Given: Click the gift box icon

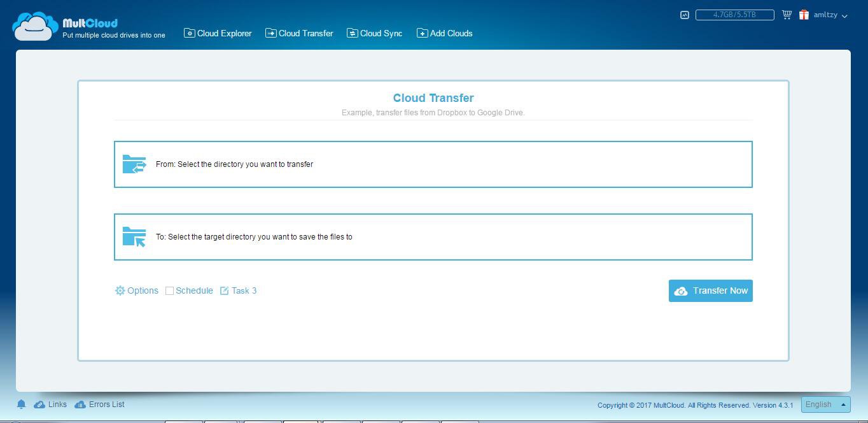Looking at the screenshot, I should coord(804,15).
